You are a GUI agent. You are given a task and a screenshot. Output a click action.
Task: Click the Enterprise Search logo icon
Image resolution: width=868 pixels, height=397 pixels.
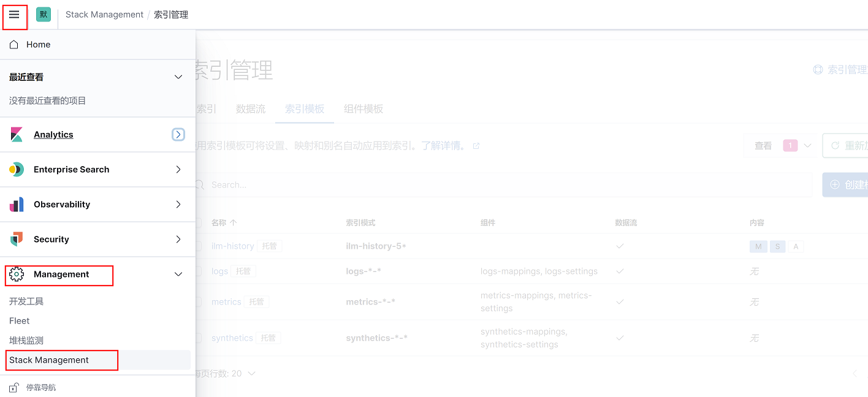[17, 170]
